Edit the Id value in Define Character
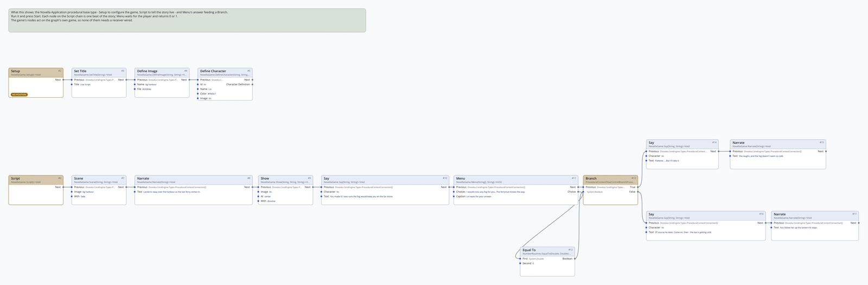The height and width of the screenshot is (285, 868). [x=205, y=85]
